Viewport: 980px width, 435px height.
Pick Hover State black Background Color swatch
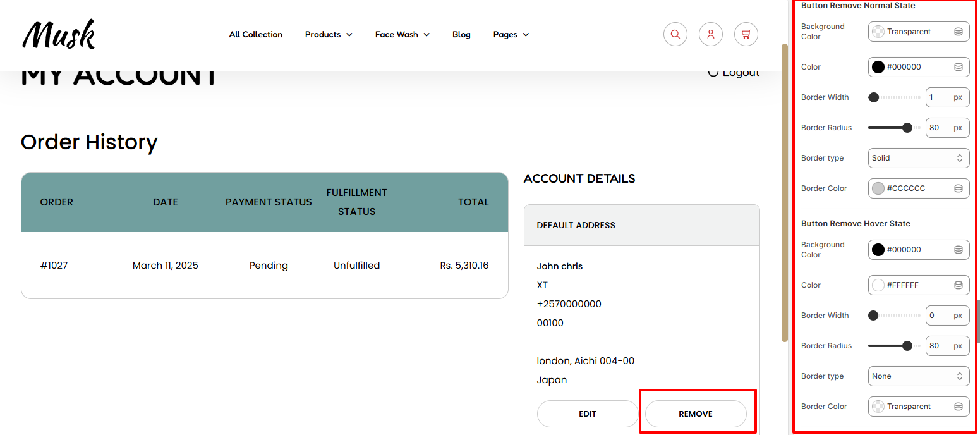[878, 250]
